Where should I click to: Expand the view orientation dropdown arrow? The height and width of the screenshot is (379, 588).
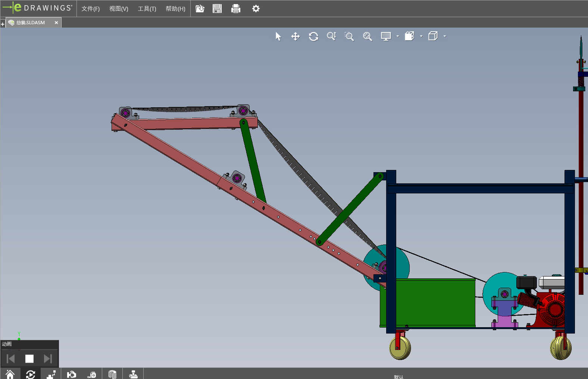click(x=421, y=36)
